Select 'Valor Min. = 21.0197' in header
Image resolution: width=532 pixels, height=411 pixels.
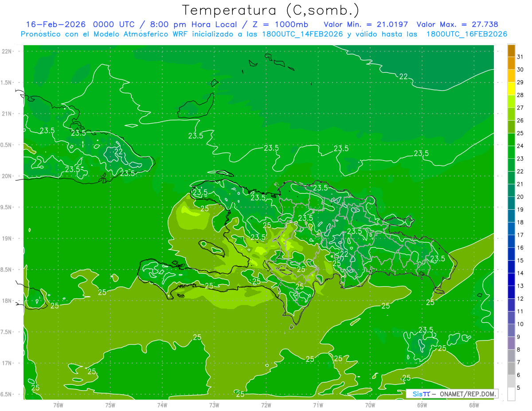tap(366, 24)
